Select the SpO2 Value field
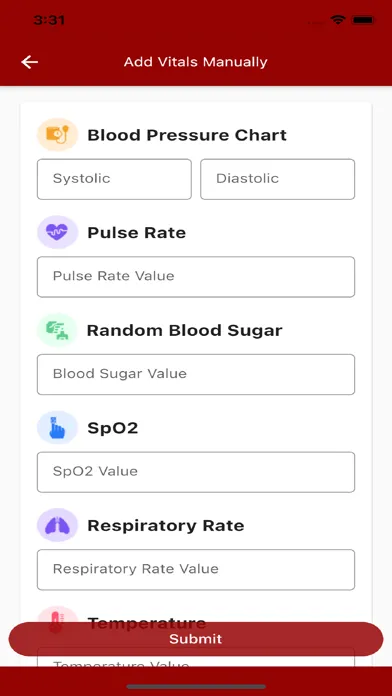This screenshot has height=696, width=392. point(196,472)
